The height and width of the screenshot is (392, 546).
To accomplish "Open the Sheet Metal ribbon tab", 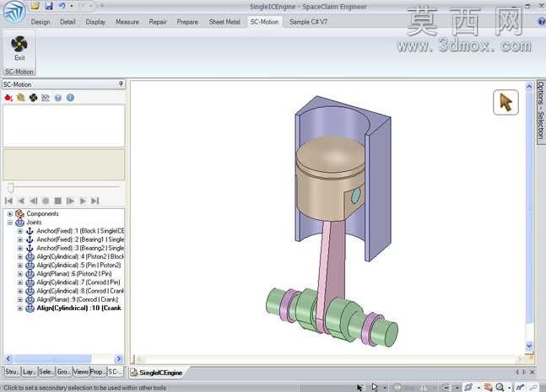I will (224, 22).
